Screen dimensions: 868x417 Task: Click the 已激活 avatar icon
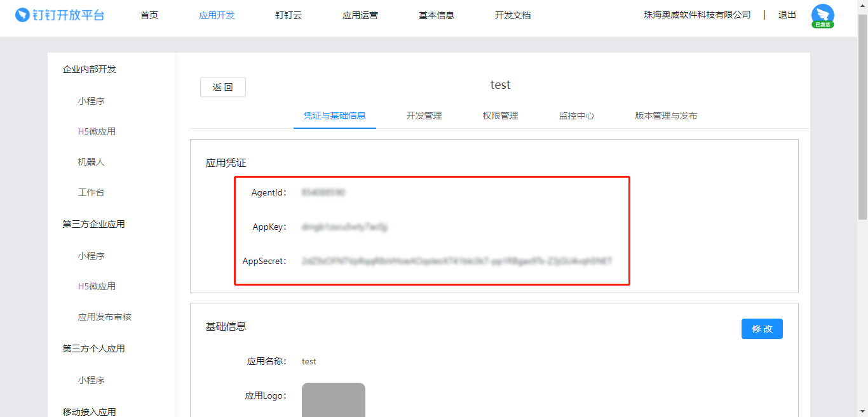click(x=823, y=14)
